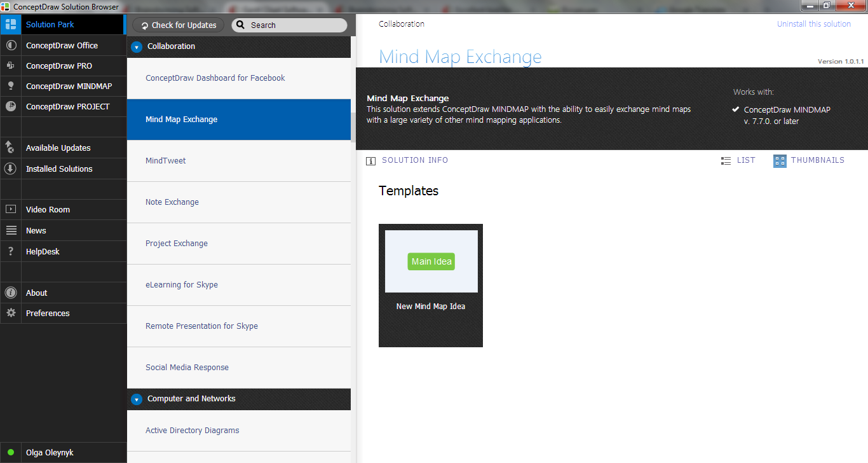Open New Mind Map Idea template thumbnail
Viewport: 868px width, 463px height.
[431, 286]
